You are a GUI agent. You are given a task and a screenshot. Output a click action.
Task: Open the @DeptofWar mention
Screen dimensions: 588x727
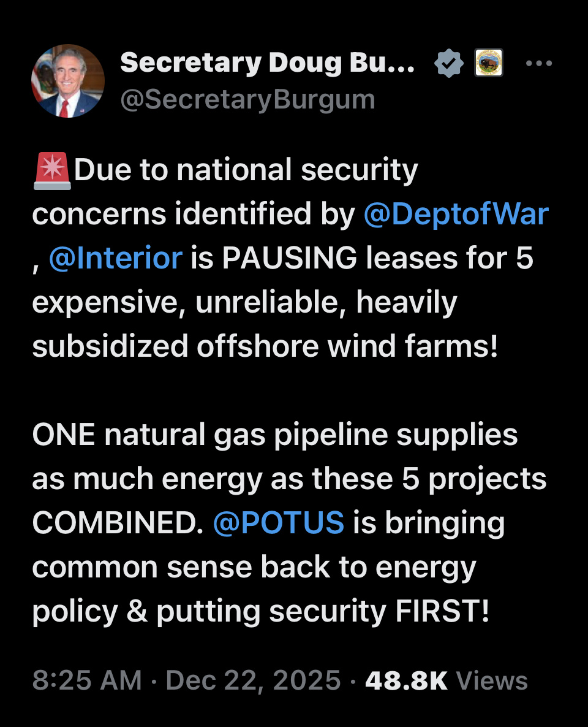tap(456, 214)
